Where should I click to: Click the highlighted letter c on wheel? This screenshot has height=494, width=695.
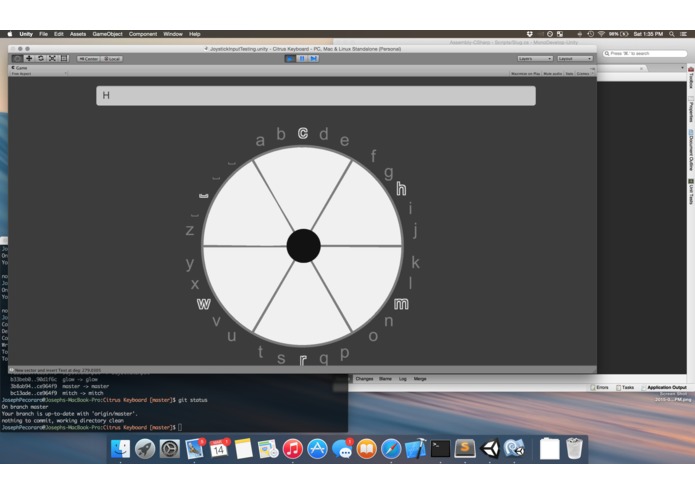coord(303,133)
